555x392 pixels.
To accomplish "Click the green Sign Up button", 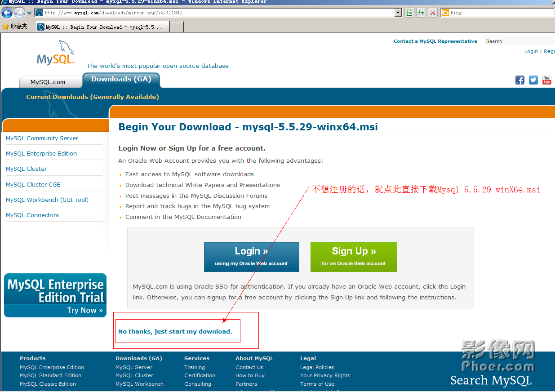I will tap(354, 257).
